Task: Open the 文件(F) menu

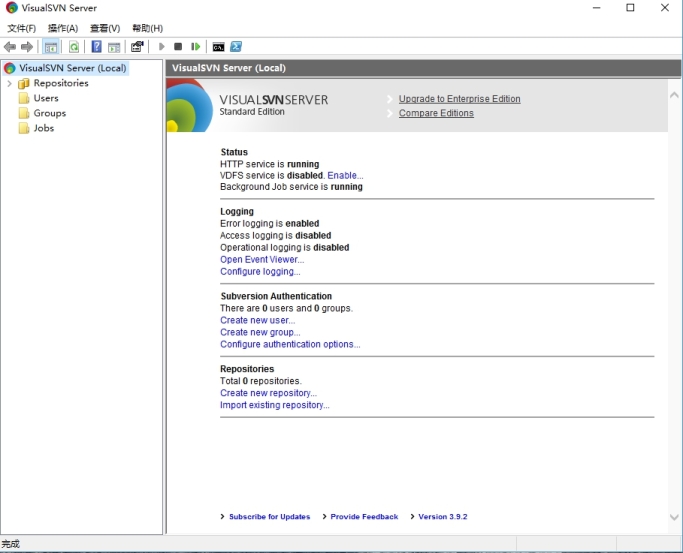Action: [x=21, y=28]
